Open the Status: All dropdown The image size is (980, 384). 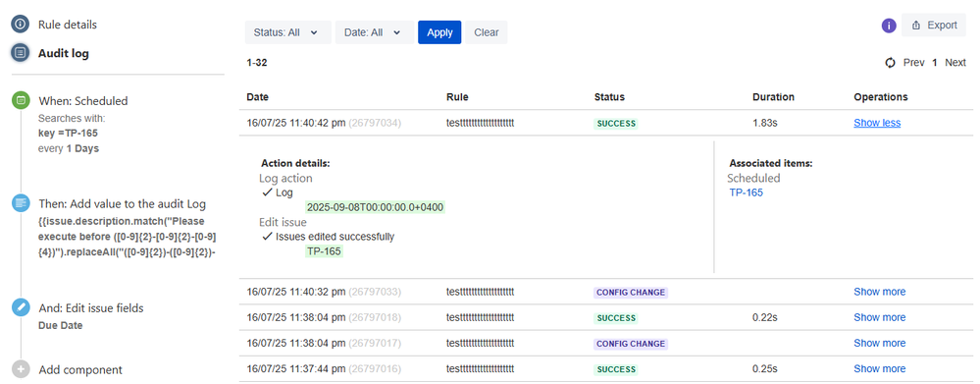point(288,32)
